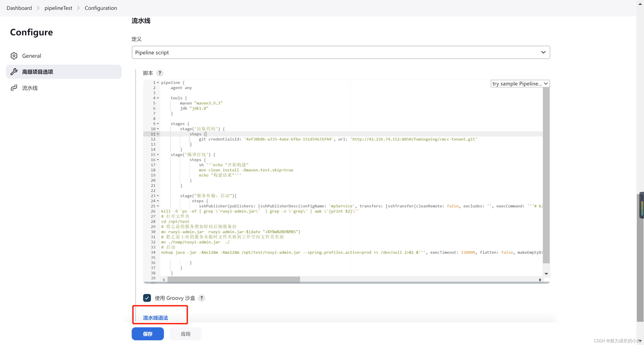Click editor scroll-left arrow
The width and height of the screenshot is (644, 345).
coord(164,280)
